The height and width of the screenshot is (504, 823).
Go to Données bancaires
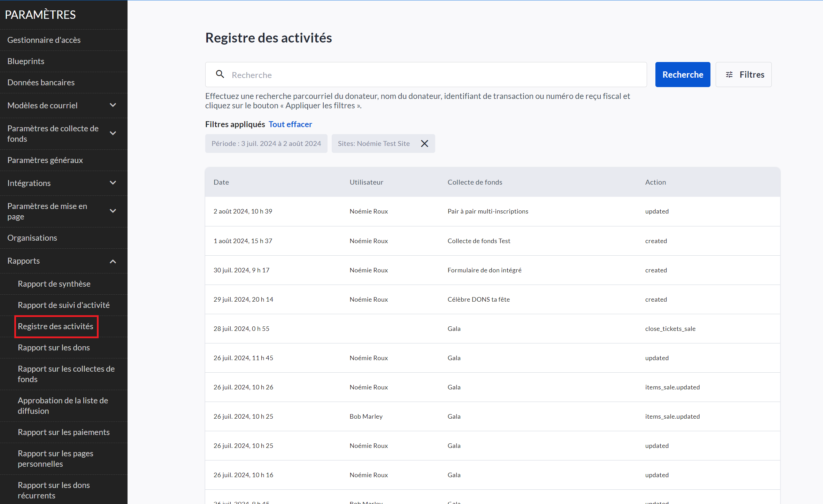(41, 83)
